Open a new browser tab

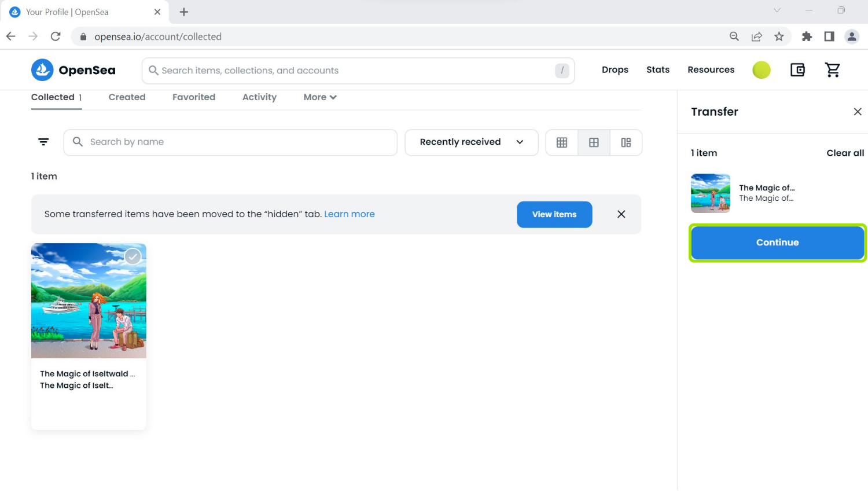pyautogui.click(x=184, y=12)
